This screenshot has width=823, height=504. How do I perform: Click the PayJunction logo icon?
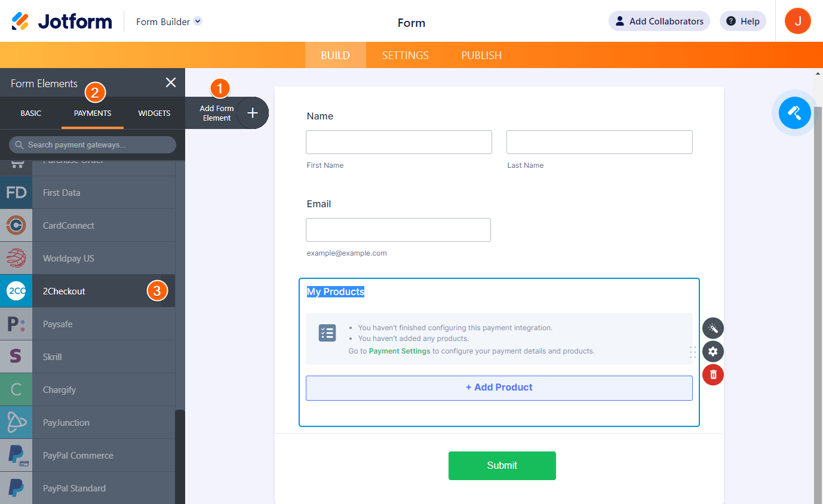pyautogui.click(x=16, y=423)
